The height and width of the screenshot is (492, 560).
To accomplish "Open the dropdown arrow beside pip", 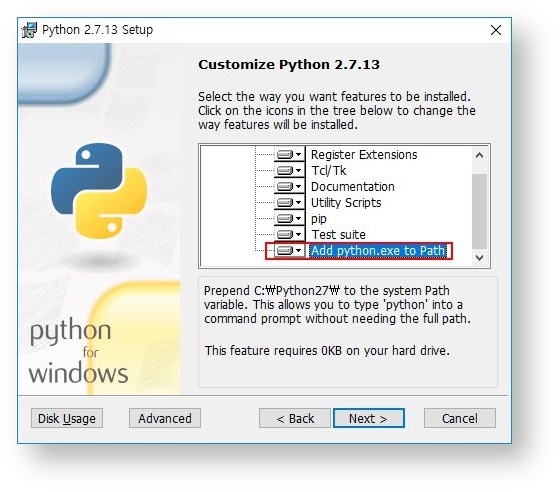I will pyautogui.click(x=299, y=219).
